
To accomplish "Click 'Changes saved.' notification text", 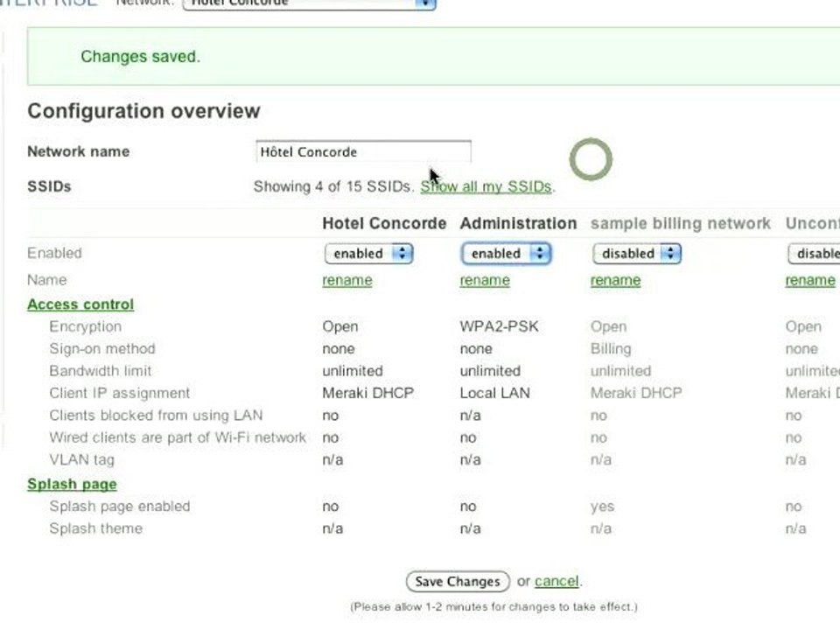I will pos(140,56).
